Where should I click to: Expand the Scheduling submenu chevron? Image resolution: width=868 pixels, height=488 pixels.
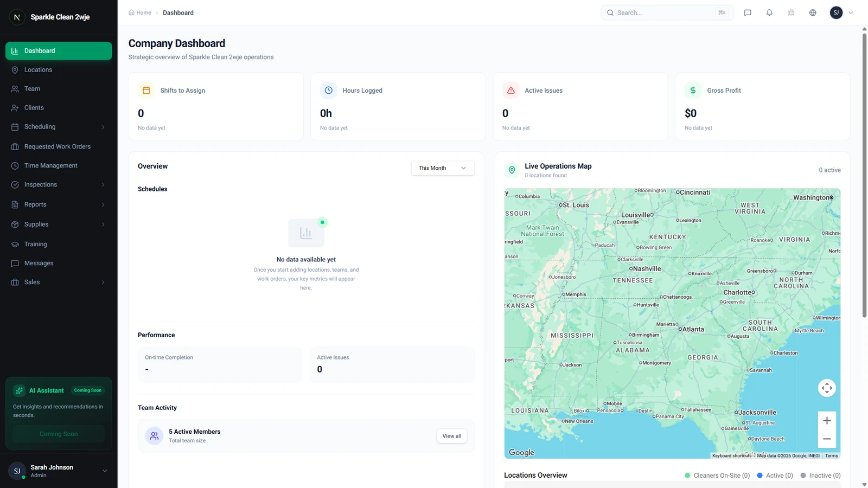[103, 127]
